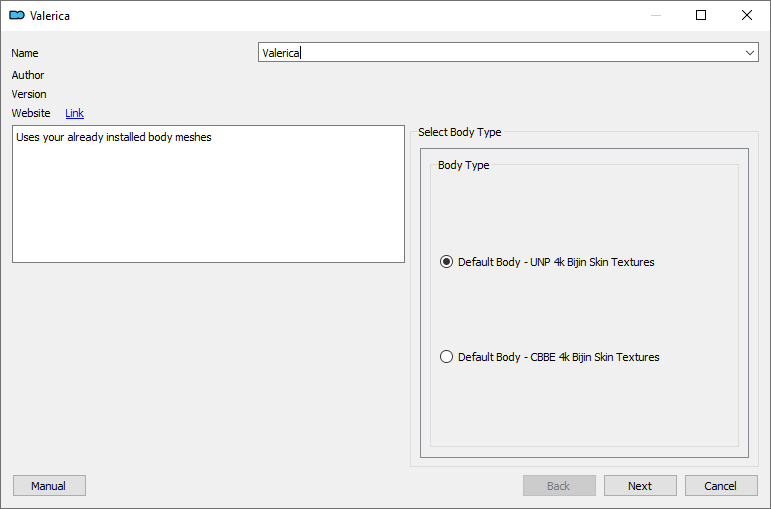771x509 pixels.
Task: Click the Valerica app icon in title bar
Action: (17, 15)
